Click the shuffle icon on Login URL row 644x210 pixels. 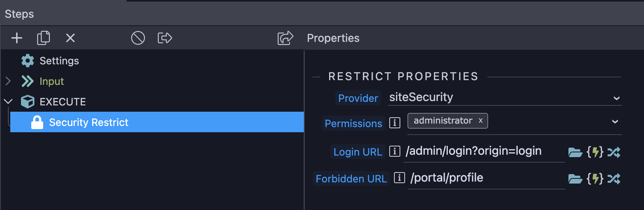pyautogui.click(x=614, y=152)
